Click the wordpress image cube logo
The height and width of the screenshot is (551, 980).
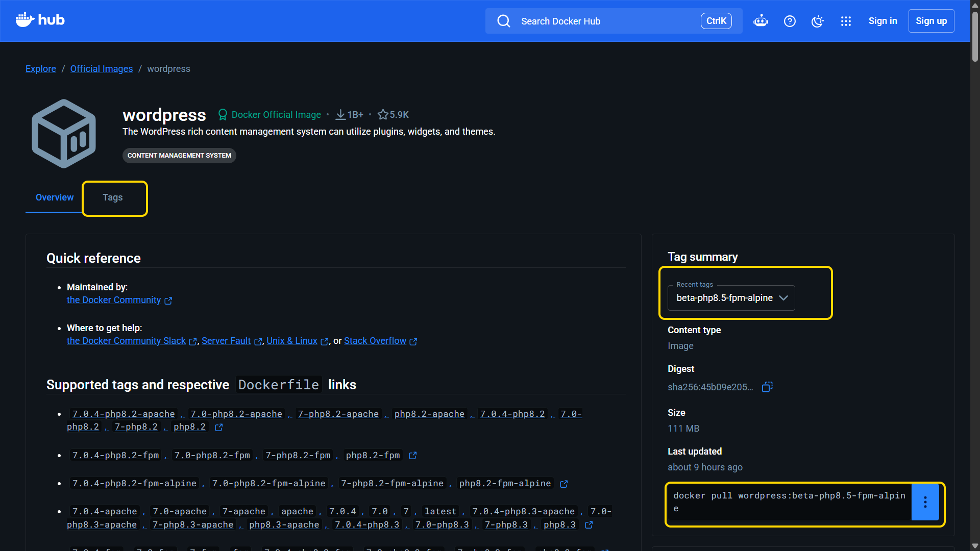click(x=64, y=134)
